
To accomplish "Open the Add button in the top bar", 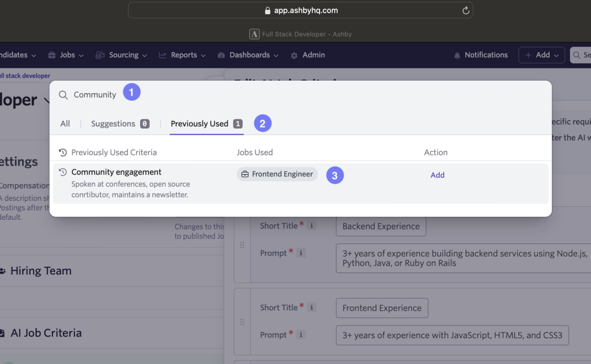I will (541, 55).
